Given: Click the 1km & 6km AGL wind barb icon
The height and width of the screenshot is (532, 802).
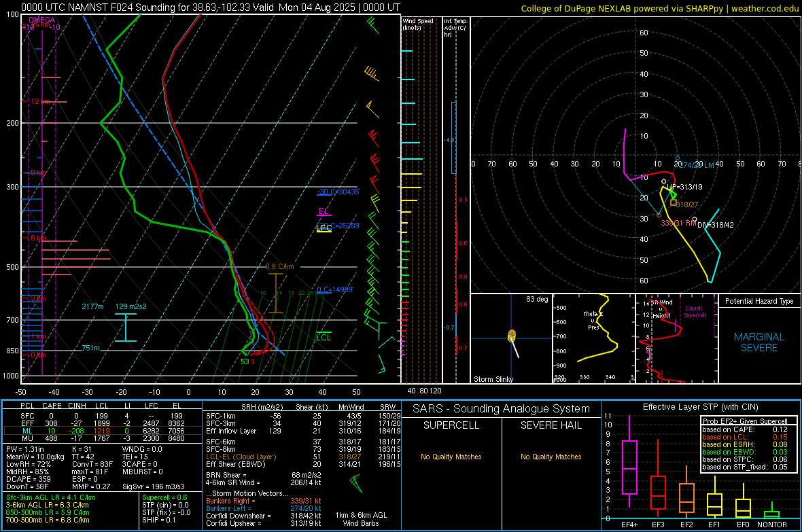Looking at the screenshot, I should click(356, 483).
